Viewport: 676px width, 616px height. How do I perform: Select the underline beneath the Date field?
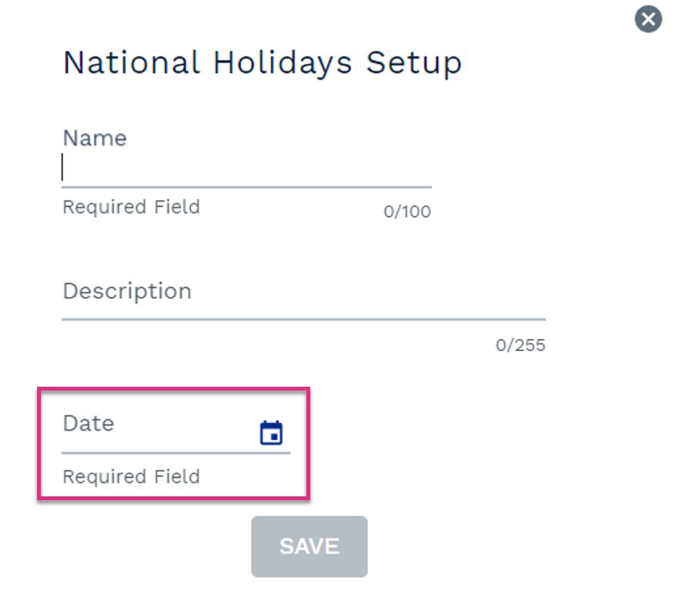click(x=176, y=453)
